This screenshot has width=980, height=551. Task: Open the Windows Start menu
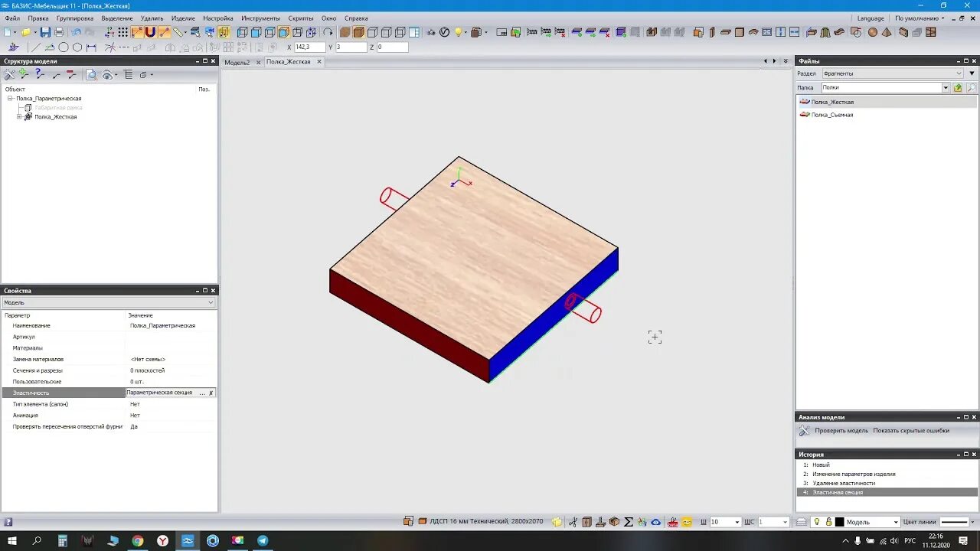coord(10,540)
